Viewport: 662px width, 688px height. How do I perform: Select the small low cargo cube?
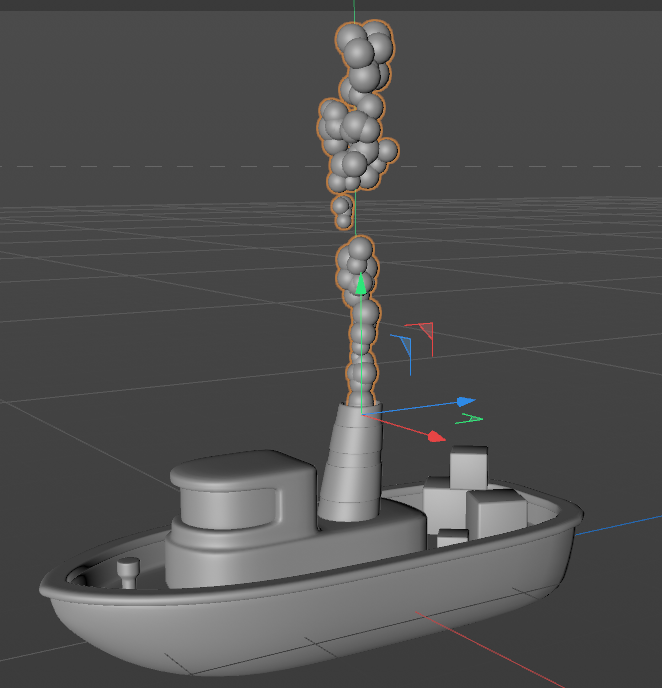pos(453,538)
